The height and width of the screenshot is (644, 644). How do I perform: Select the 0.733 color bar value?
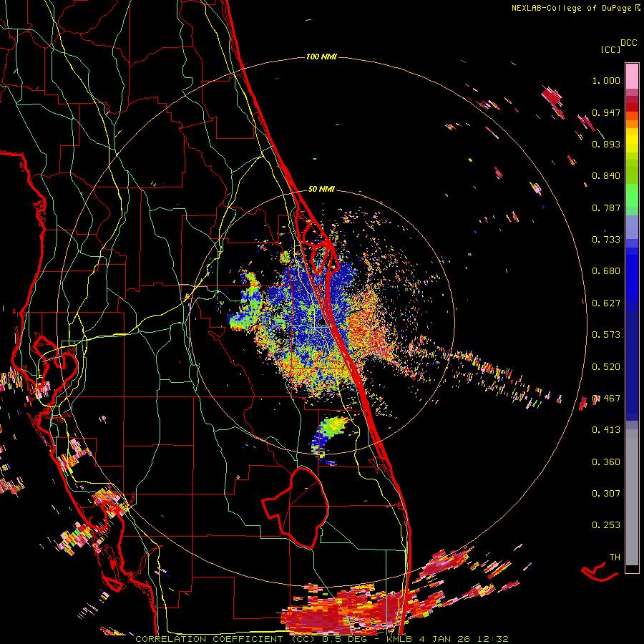[606, 240]
